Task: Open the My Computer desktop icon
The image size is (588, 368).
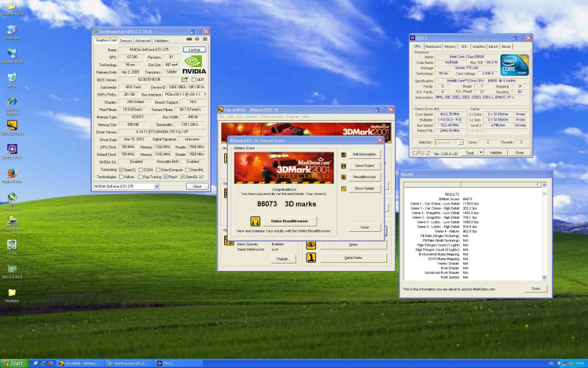Action: [12, 29]
